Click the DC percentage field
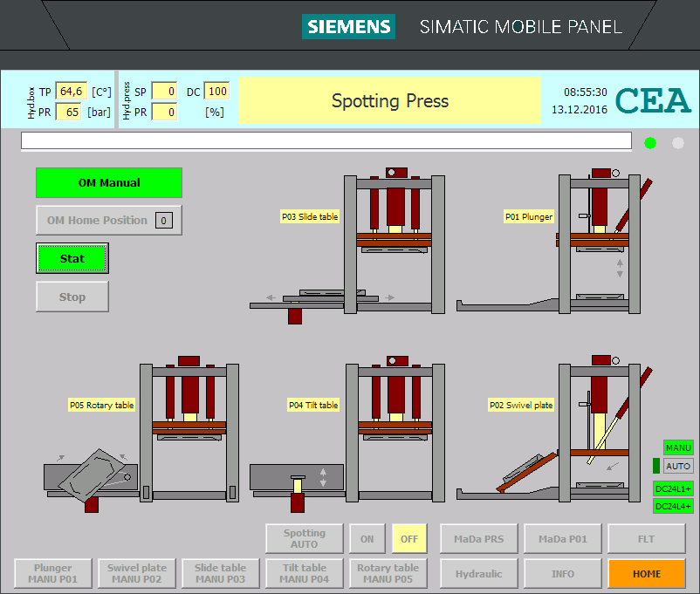Screen dimensions: 700x594 click(217, 91)
